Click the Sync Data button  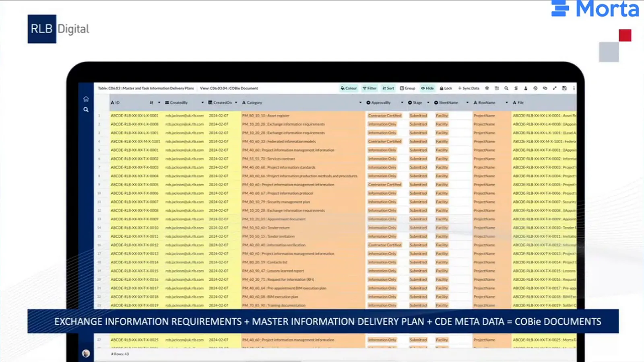[469, 88]
